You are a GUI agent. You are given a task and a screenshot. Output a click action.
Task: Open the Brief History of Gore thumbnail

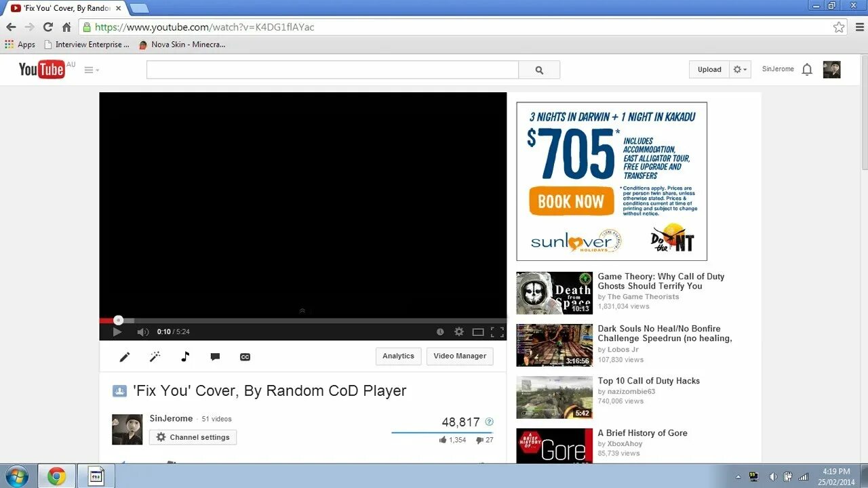[x=554, y=446]
